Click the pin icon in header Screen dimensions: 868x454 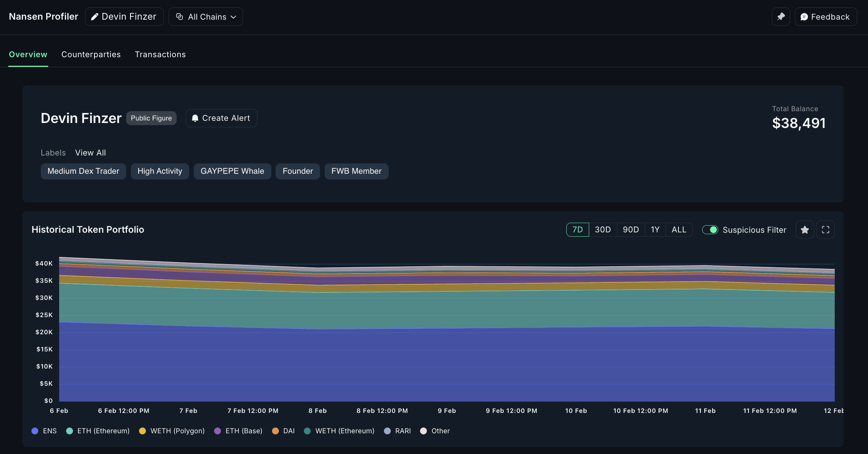pyautogui.click(x=781, y=17)
